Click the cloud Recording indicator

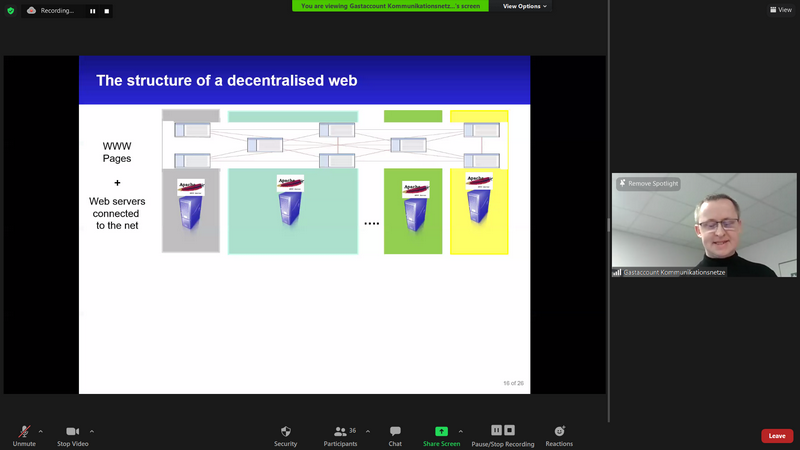[x=51, y=10]
